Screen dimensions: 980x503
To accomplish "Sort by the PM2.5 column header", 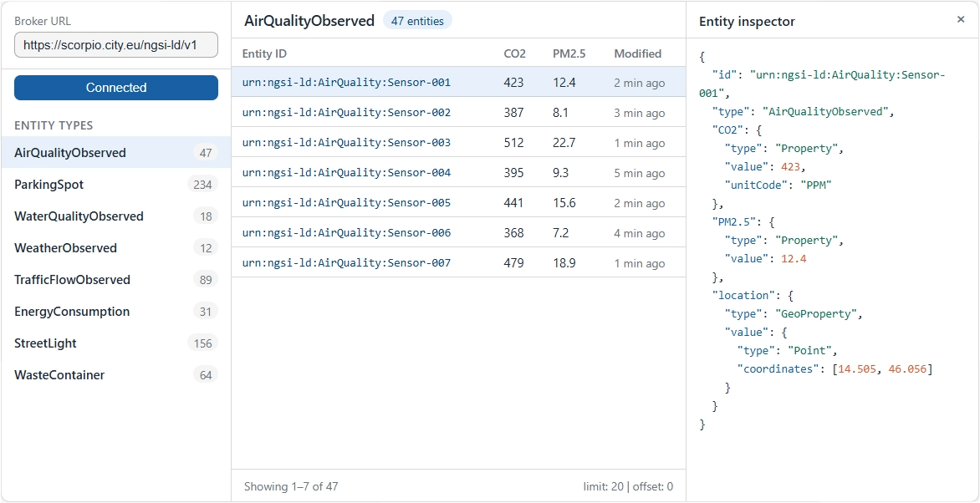I will (569, 53).
